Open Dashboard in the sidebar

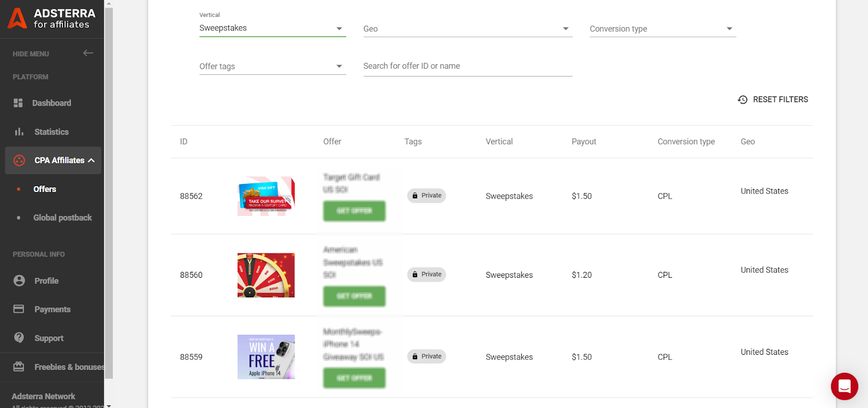click(52, 103)
